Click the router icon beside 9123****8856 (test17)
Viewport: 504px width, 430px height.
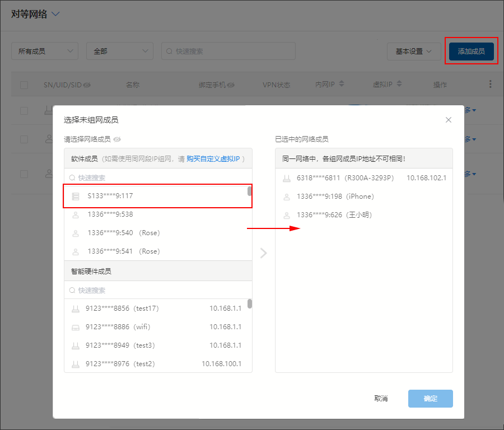(x=76, y=309)
